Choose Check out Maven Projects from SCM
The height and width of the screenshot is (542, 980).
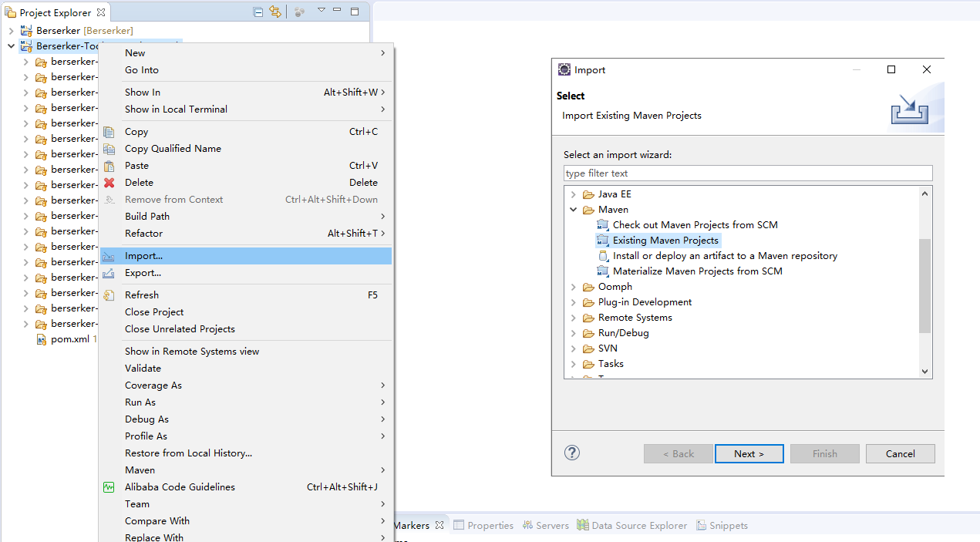[x=695, y=225]
